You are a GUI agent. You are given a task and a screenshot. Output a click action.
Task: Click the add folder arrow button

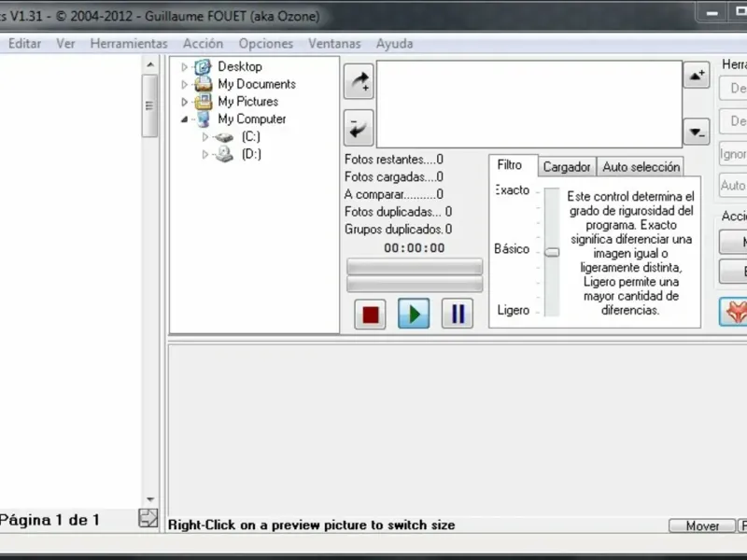(x=359, y=81)
